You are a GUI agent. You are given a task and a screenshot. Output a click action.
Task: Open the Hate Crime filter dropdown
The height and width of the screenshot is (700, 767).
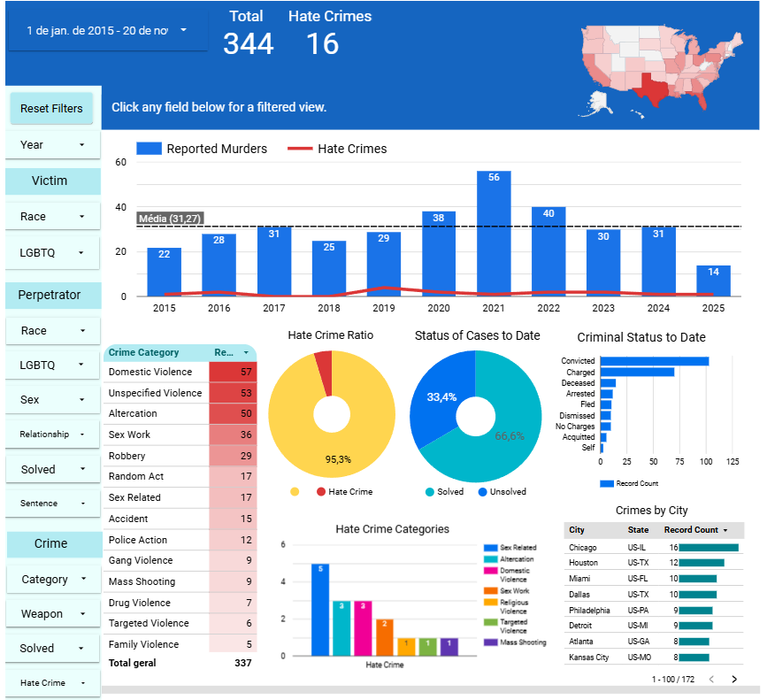tap(53, 683)
